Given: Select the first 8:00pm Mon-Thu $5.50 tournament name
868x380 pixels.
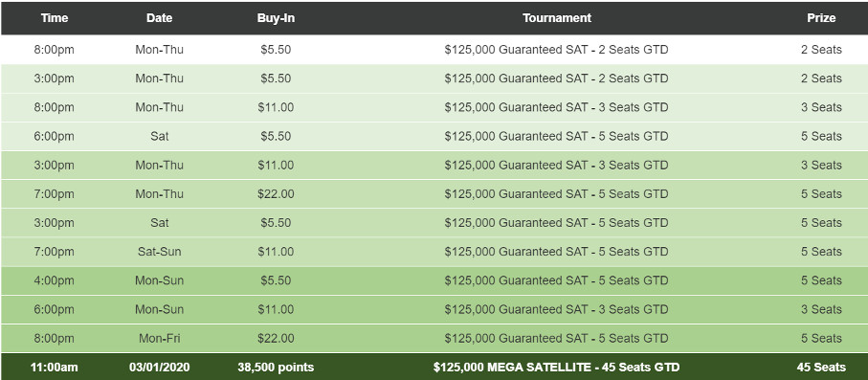Looking at the screenshot, I should click(556, 50).
